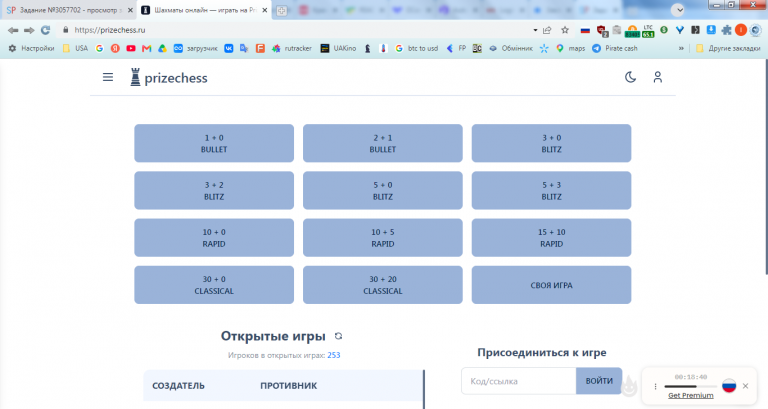Open the Extensions puzzle icon
This screenshot has width=768, height=409.
pos(726,30)
